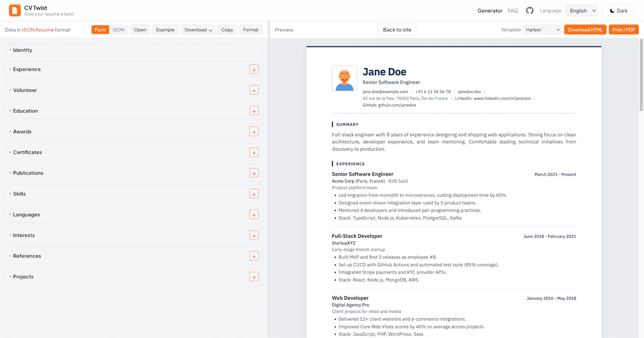Click Acme Corp company name
This screenshot has width=644, height=338.
click(343, 181)
